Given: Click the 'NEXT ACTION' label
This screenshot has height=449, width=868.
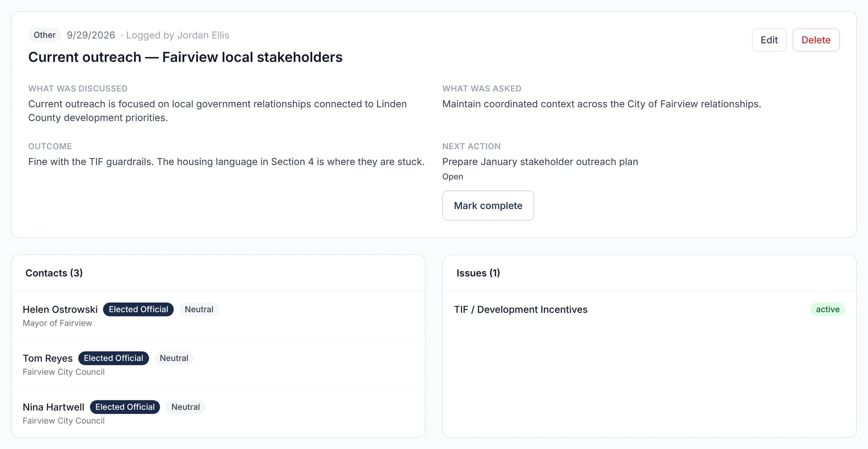Looking at the screenshot, I should (471, 146).
